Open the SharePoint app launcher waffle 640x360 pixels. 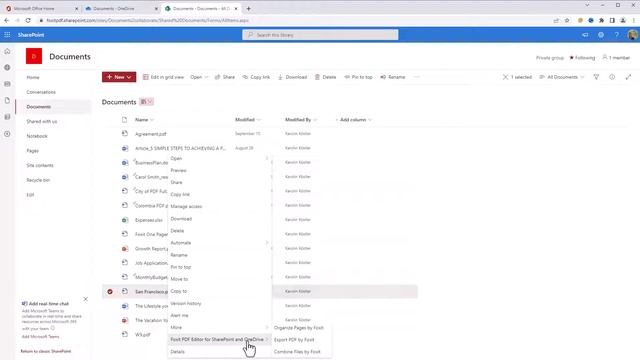pos(7,35)
